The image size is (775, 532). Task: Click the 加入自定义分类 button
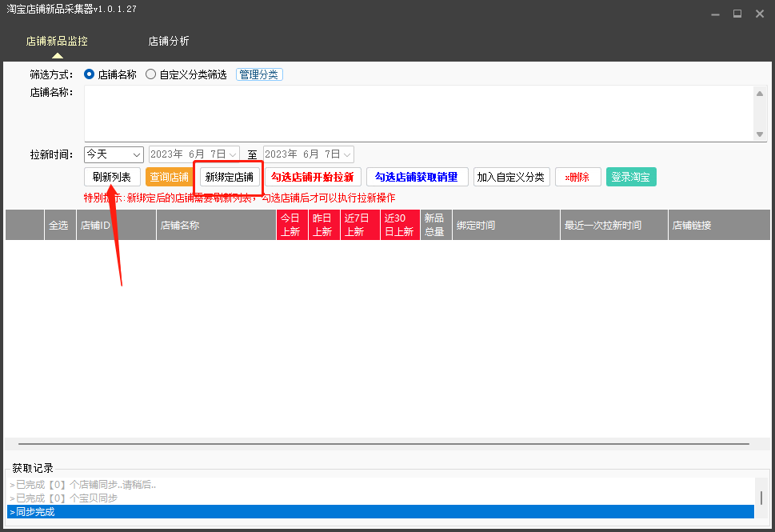tap(511, 177)
